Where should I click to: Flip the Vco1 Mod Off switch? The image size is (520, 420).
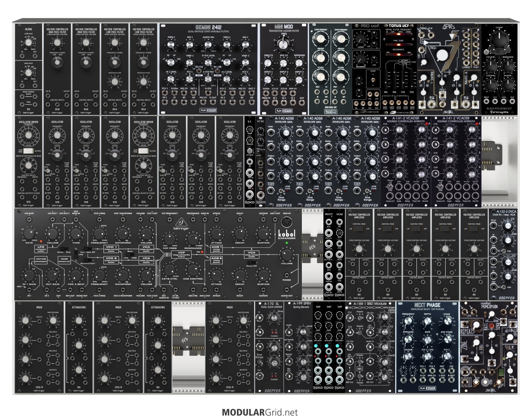click(88, 249)
